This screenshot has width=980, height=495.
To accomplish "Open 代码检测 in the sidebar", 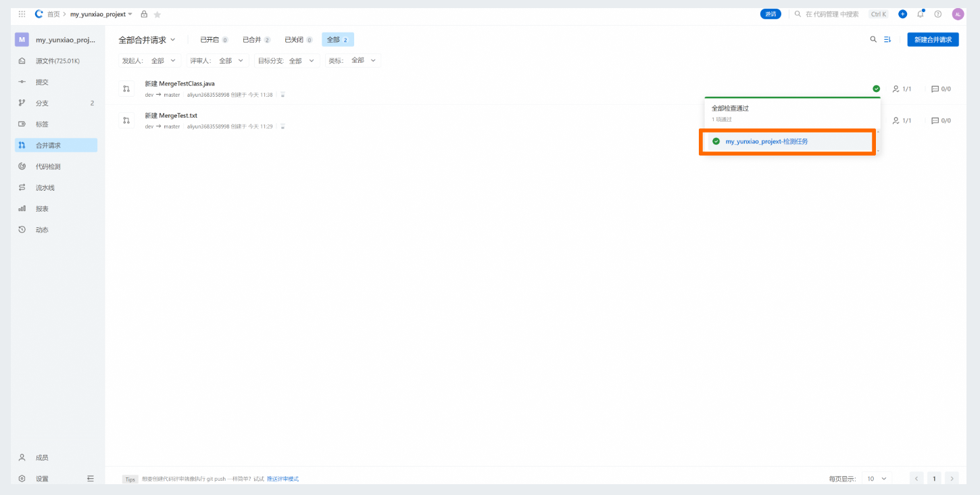I will click(56, 166).
